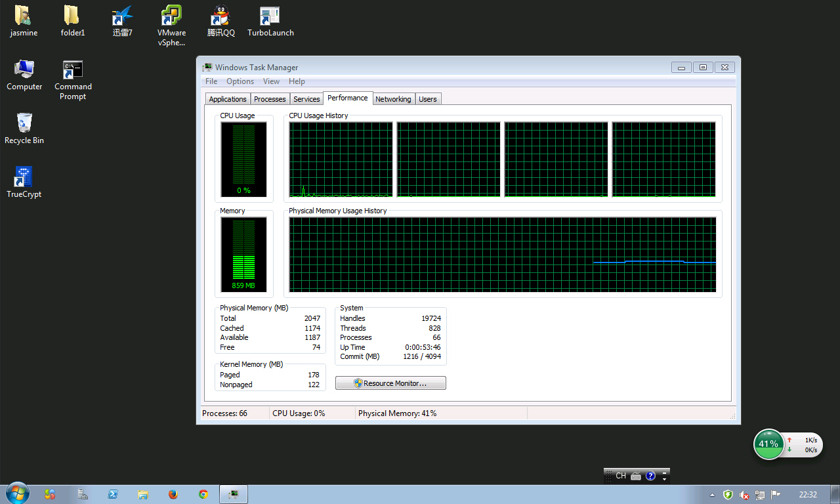Image resolution: width=840 pixels, height=504 pixels.
Task: Switch to the Networking tab
Action: coord(393,99)
